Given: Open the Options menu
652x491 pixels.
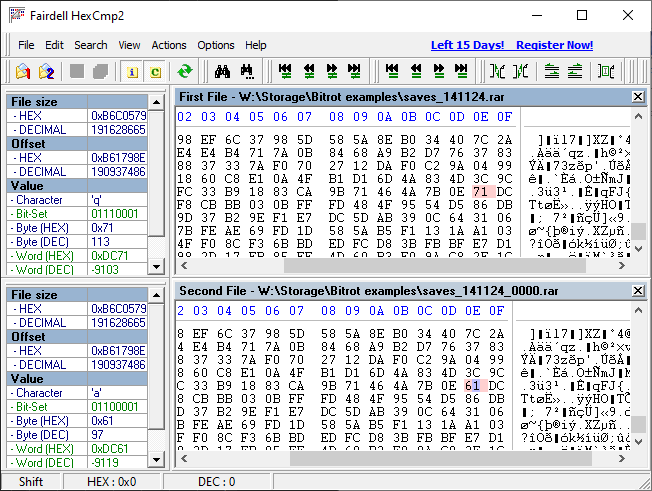Looking at the screenshot, I should 216,45.
